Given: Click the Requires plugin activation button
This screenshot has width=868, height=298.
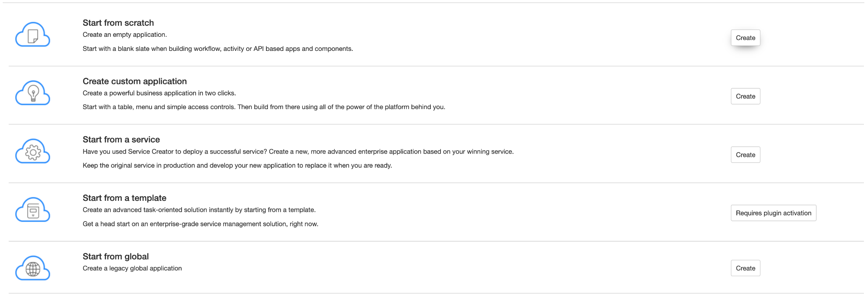Looking at the screenshot, I should point(773,213).
